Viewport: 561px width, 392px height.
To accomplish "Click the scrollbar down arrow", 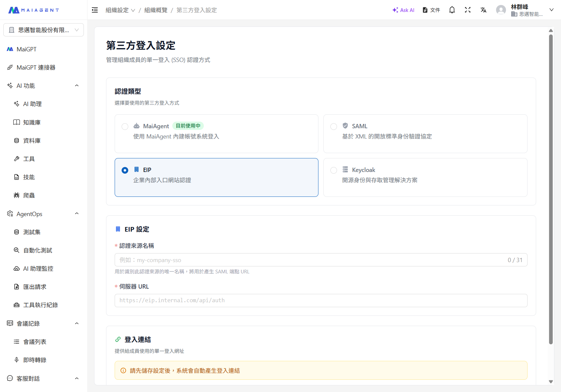I will click(551, 382).
